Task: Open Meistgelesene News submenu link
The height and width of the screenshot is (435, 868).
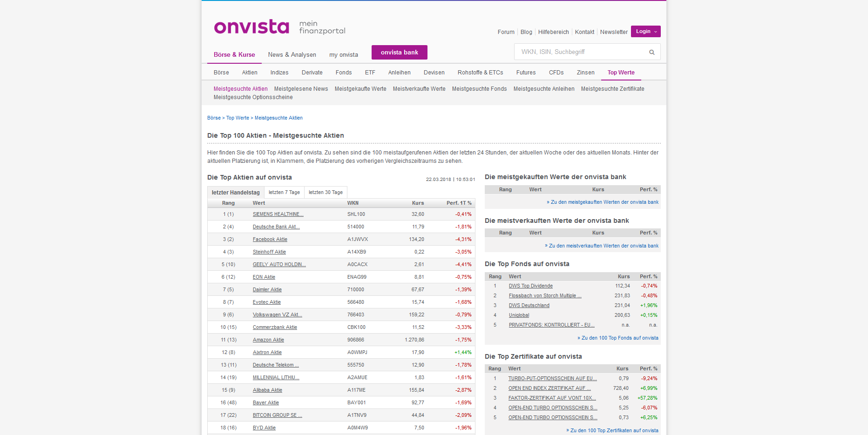Action: [x=301, y=89]
